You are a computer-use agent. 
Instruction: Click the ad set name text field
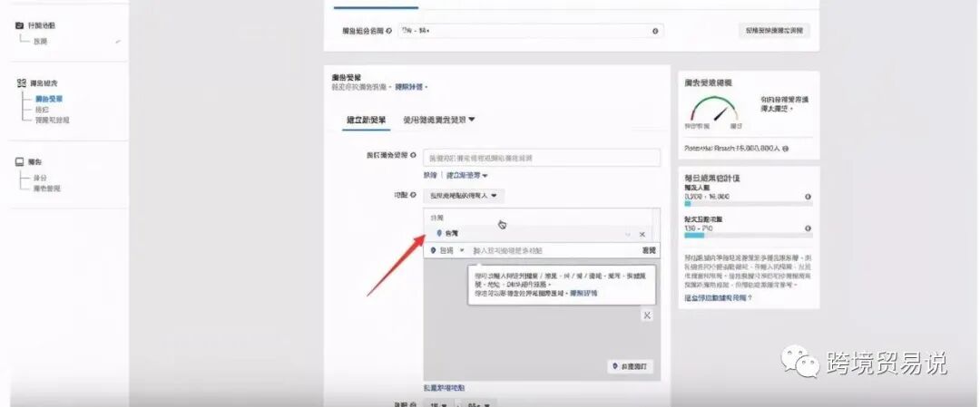pyautogui.click(x=531, y=31)
